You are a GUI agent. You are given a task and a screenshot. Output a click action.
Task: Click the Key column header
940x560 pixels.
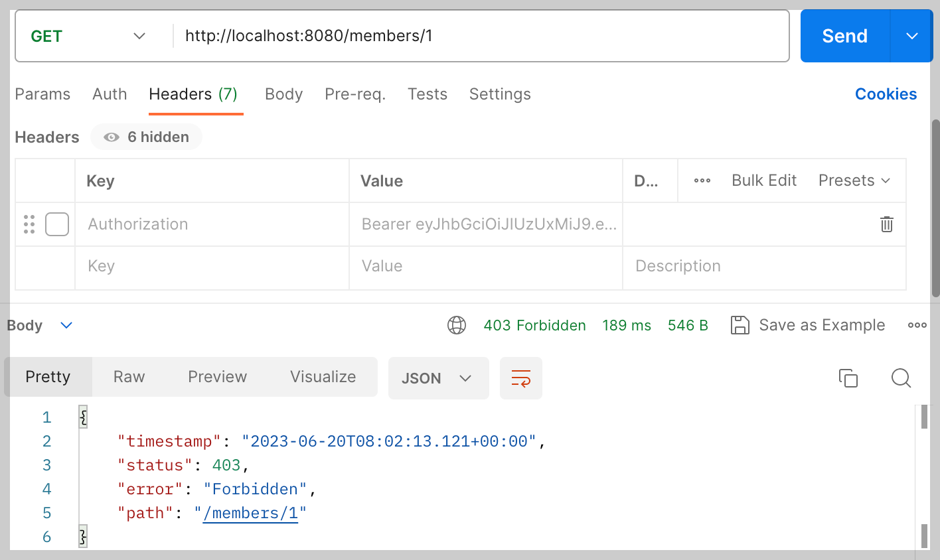(x=212, y=180)
